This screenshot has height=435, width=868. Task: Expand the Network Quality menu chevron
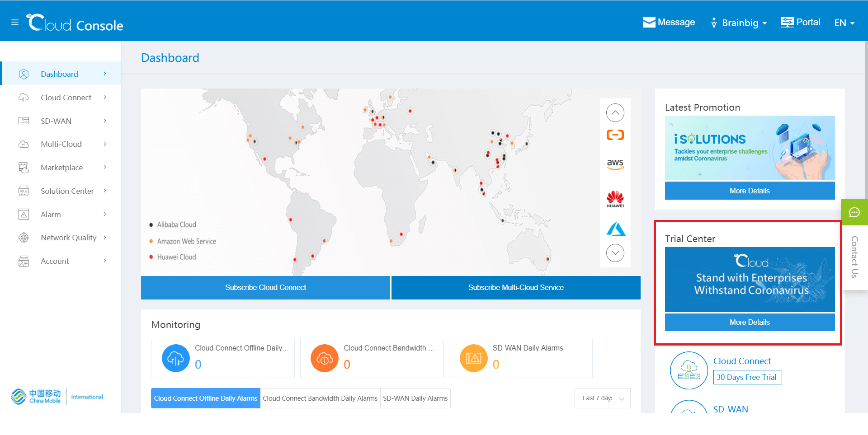click(x=105, y=238)
